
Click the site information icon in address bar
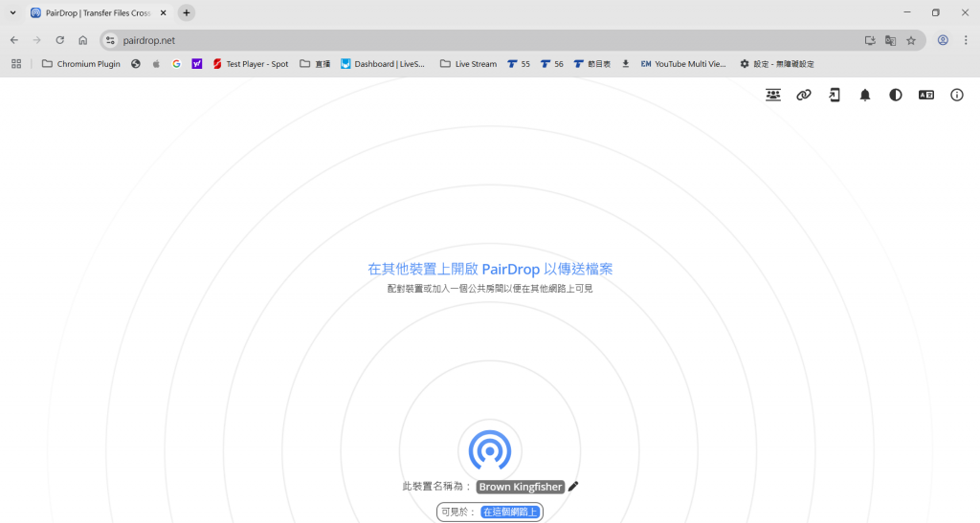tap(111, 40)
